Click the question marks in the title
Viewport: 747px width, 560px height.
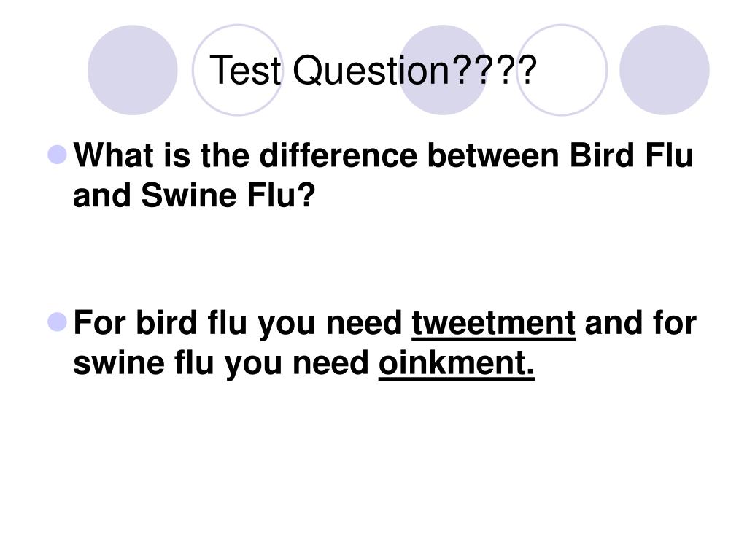pos(494,70)
